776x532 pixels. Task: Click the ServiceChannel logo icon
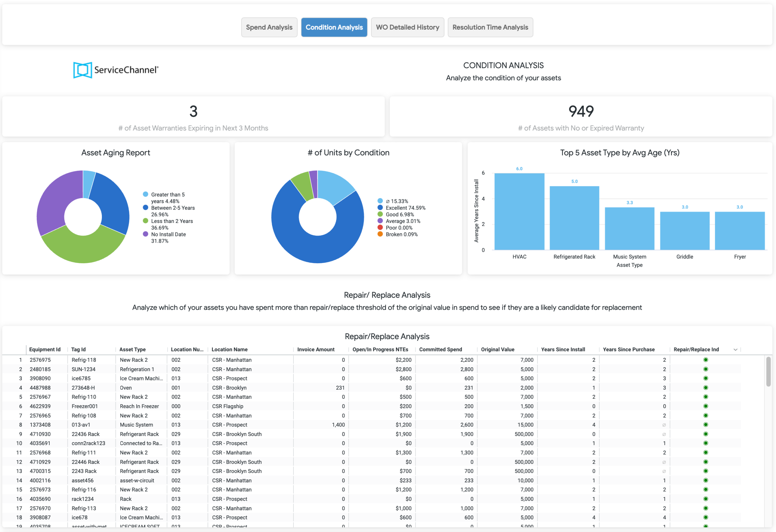[x=82, y=70]
